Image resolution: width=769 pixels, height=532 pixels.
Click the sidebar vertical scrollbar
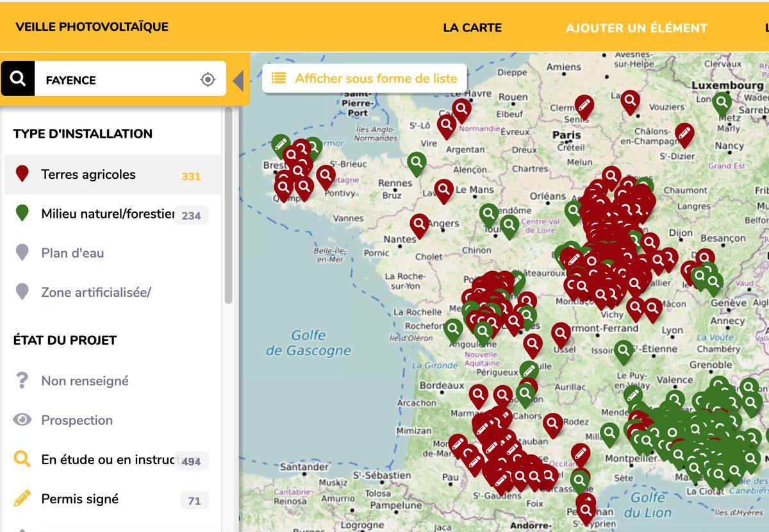[229, 205]
